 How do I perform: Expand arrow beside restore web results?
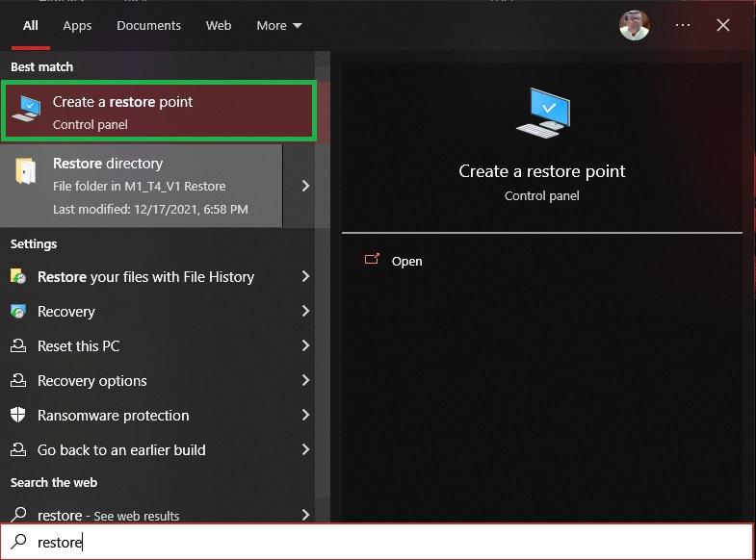tap(305, 515)
